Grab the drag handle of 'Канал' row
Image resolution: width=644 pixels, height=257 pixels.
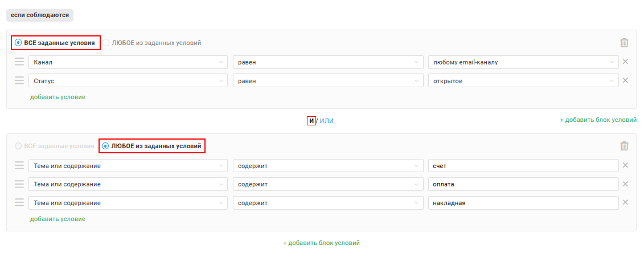point(19,62)
